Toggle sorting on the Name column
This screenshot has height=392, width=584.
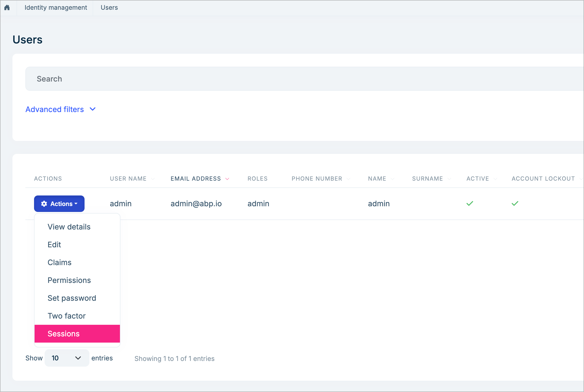point(392,178)
